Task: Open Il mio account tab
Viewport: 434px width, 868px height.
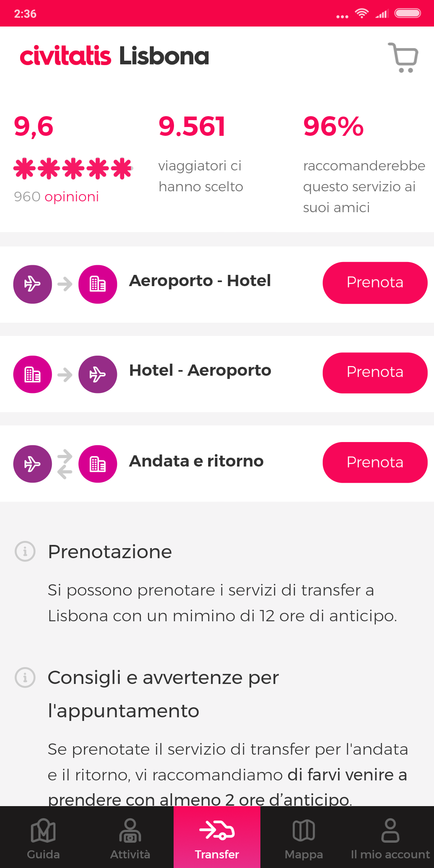Action: click(x=390, y=838)
